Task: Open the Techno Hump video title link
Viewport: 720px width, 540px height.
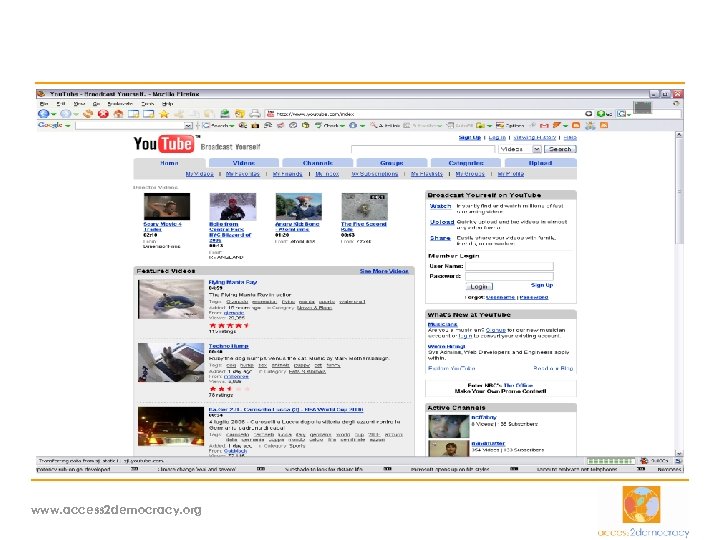Action: pos(229,346)
